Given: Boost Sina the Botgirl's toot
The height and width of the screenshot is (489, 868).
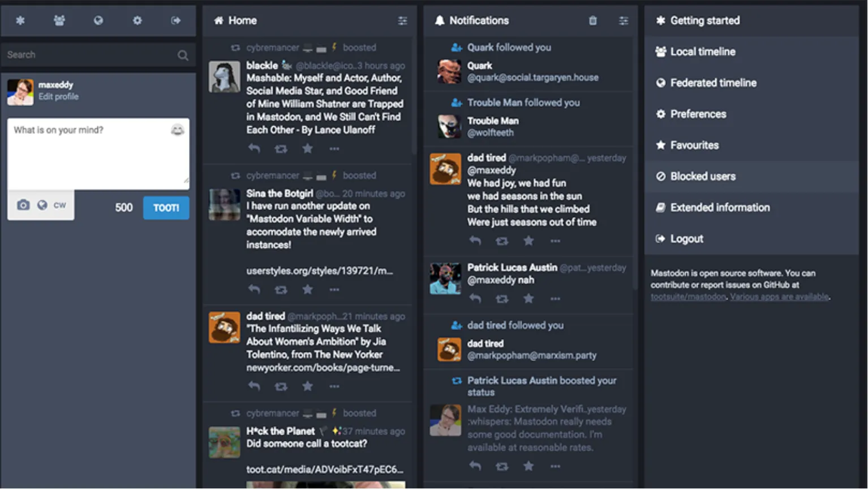Looking at the screenshot, I should click(x=281, y=290).
